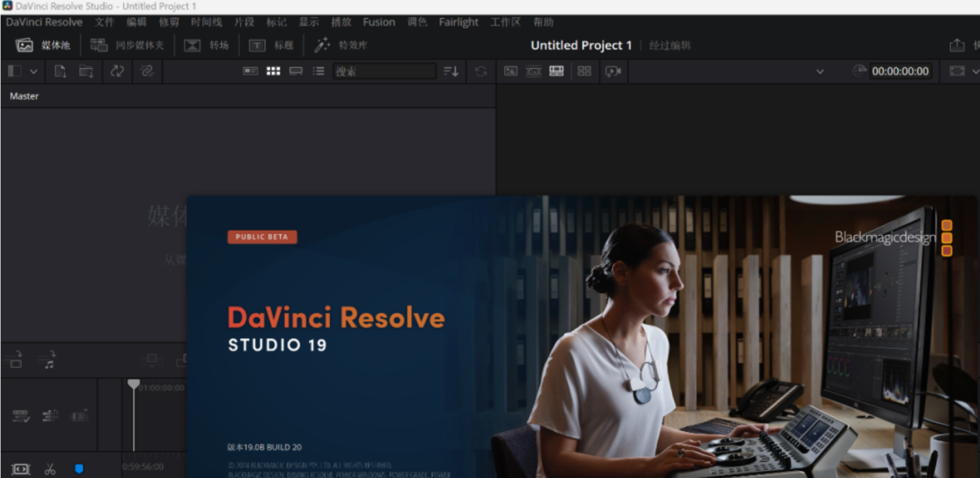
Task: Click the track list checkmark icon
Action: [21, 416]
